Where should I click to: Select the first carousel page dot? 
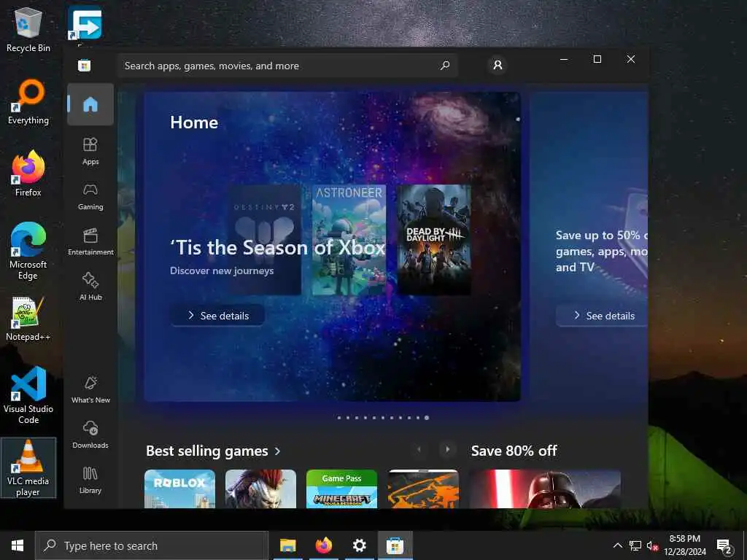[x=339, y=418]
